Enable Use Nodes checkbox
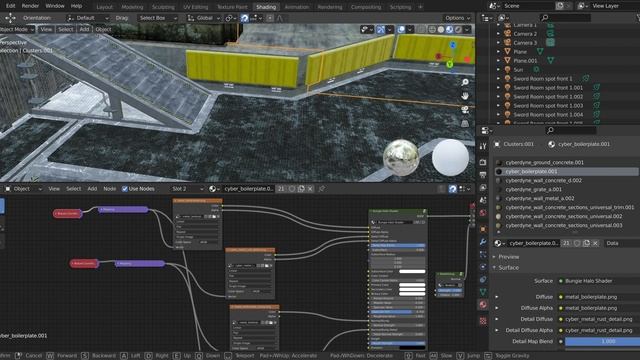 (x=125, y=189)
